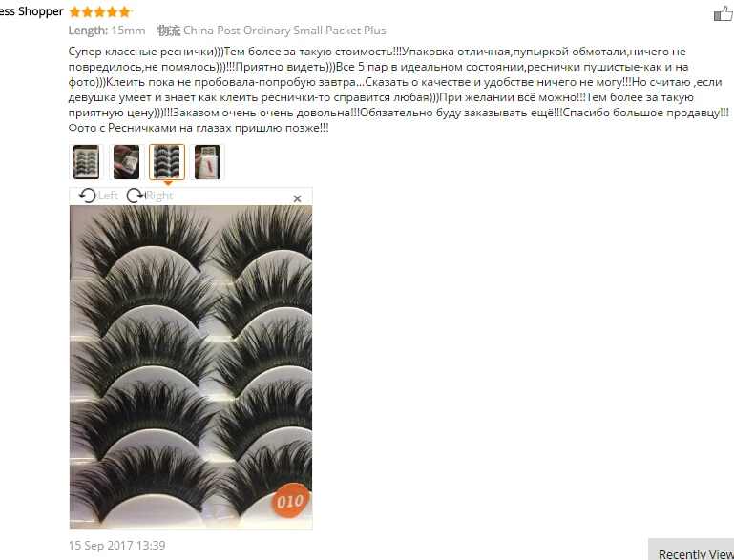Open the first review photo thumbnail
Screen dimensions: 734x560
[86, 162]
